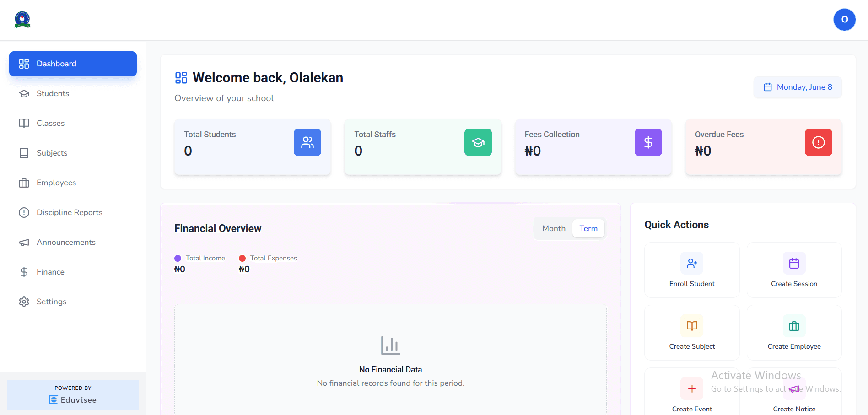Viewport: 868px width, 415px height.
Task: Click the Discipline Reports alert icon
Action: (24, 212)
